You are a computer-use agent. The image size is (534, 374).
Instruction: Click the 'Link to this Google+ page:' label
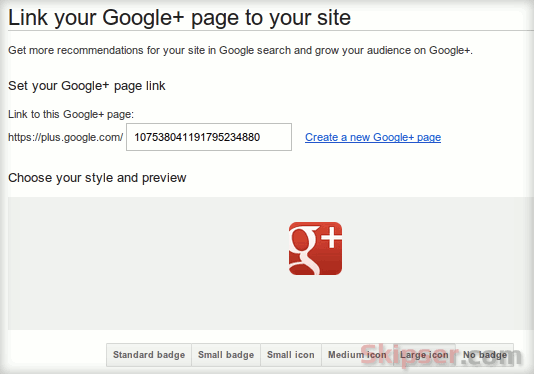pyautogui.click(x=71, y=114)
